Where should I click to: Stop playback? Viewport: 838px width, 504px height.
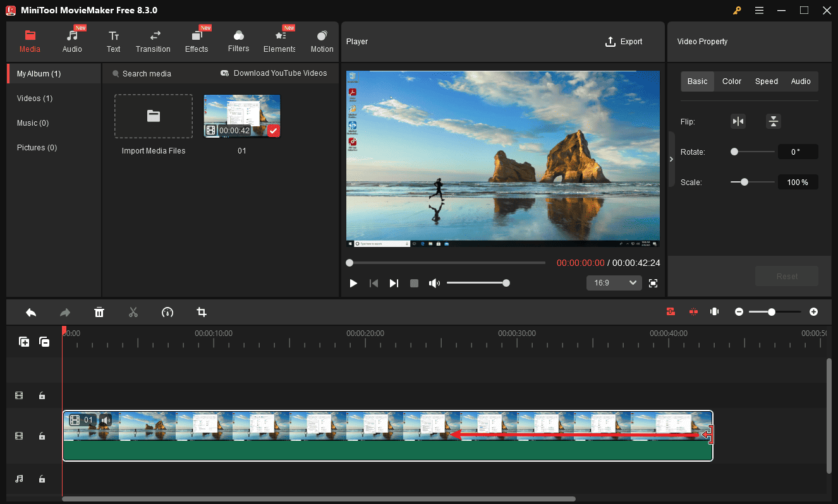pyautogui.click(x=414, y=283)
